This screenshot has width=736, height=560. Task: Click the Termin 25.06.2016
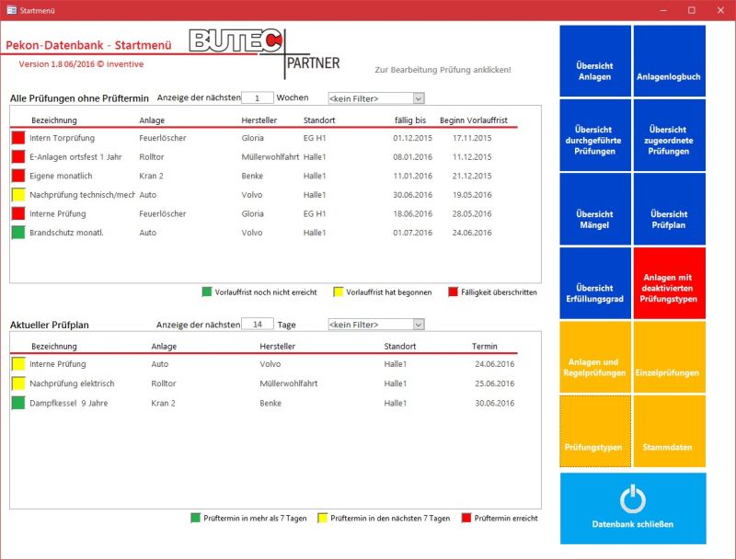495,383
